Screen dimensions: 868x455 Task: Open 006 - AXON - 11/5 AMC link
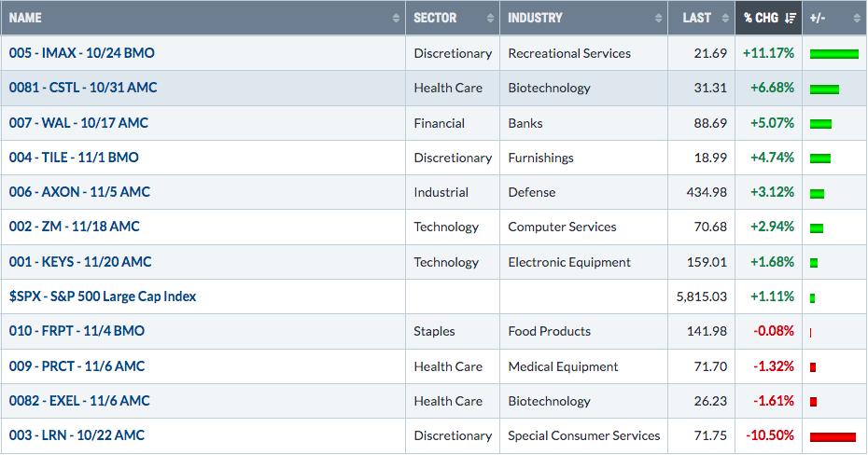tap(79, 192)
